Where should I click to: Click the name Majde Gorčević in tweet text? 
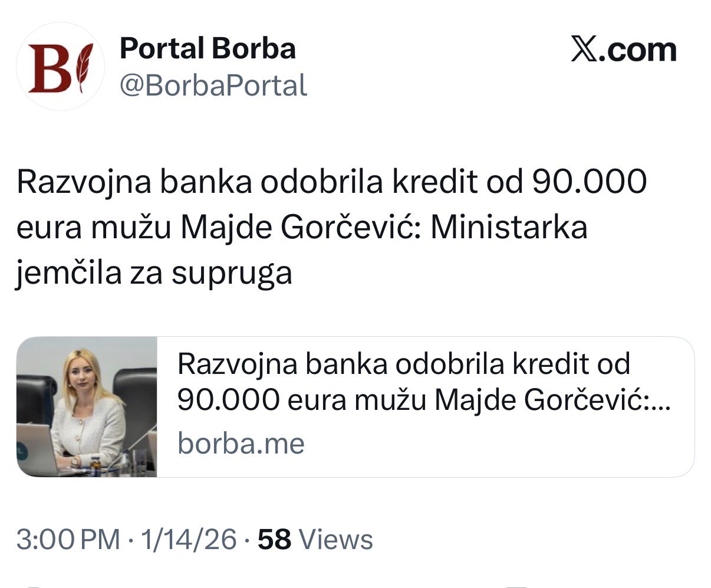tap(299, 228)
